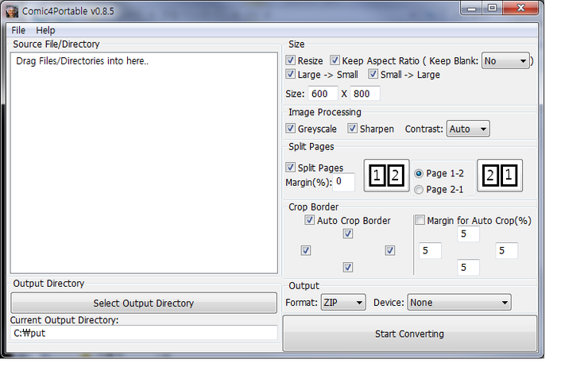Click the 1-2 page order image

coord(386,176)
